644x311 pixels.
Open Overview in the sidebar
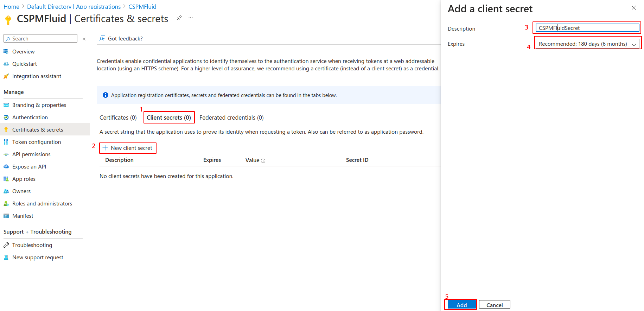click(x=23, y=51)
